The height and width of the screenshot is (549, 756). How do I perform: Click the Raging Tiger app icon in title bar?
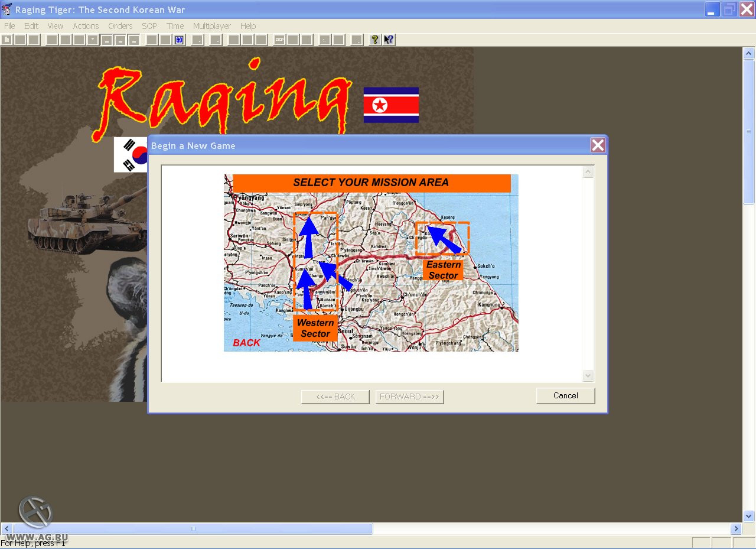pos(7,9)
